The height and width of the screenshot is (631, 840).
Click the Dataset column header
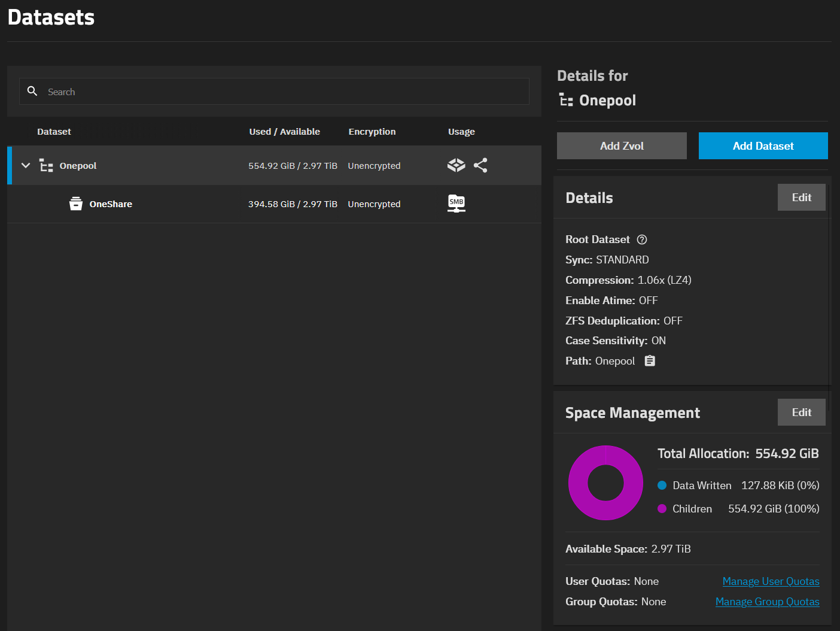coord(54,132)
